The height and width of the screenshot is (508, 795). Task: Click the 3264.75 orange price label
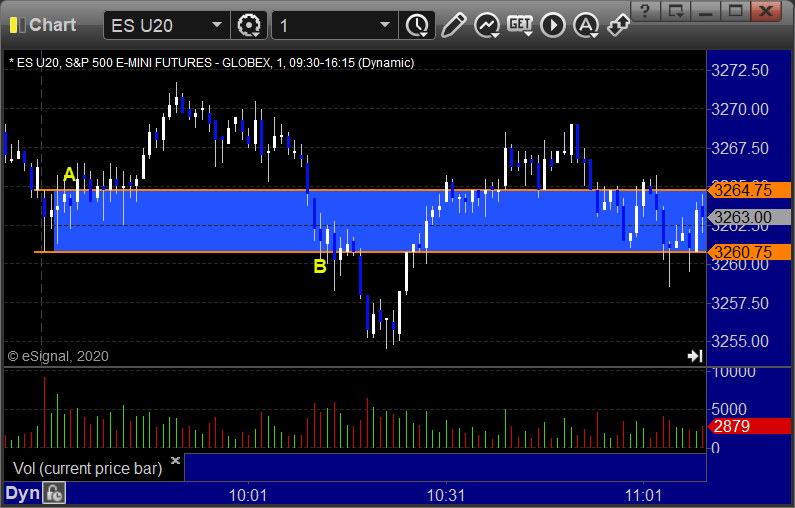(749, 190)
